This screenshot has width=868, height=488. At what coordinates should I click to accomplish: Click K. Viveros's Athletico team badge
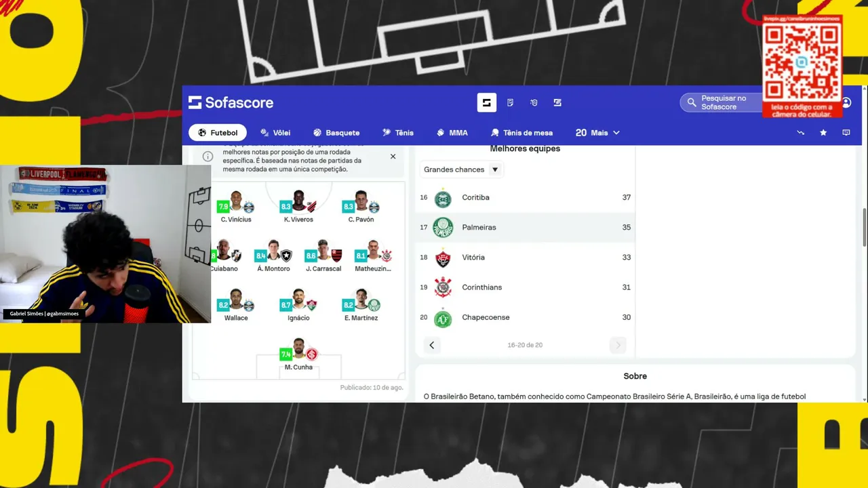pos(311,207)
